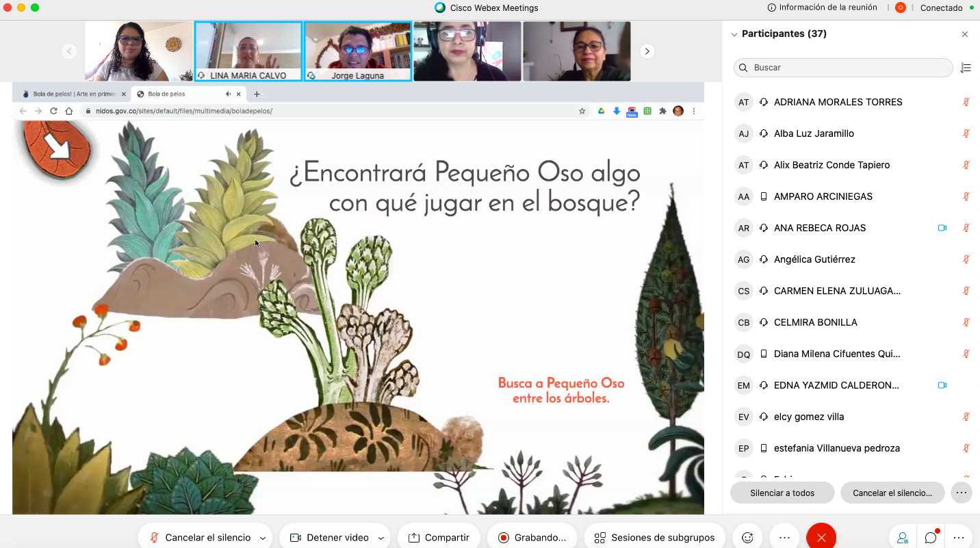
Task: Click the nidos.gov.co address bar
Action: [x=335, y=111]
